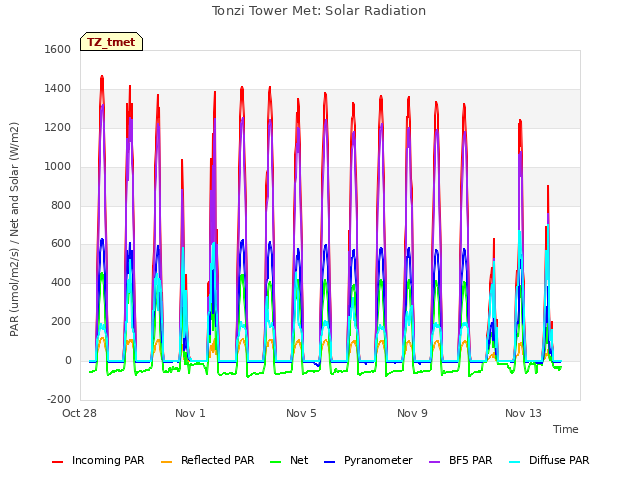The image size is (640, 480).
Task: Click the orange Reflected PAR legend swatch
Action: [x=167, y=462]
